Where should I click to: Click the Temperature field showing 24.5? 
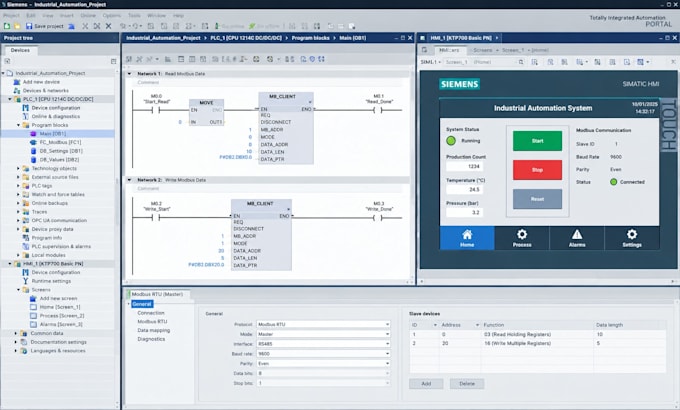464,190
